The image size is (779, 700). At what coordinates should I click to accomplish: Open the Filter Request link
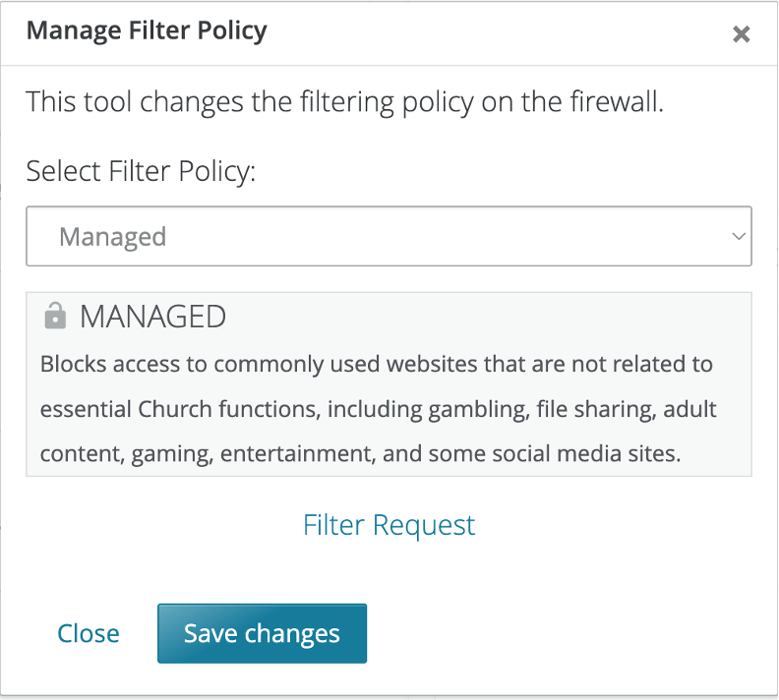389,525
